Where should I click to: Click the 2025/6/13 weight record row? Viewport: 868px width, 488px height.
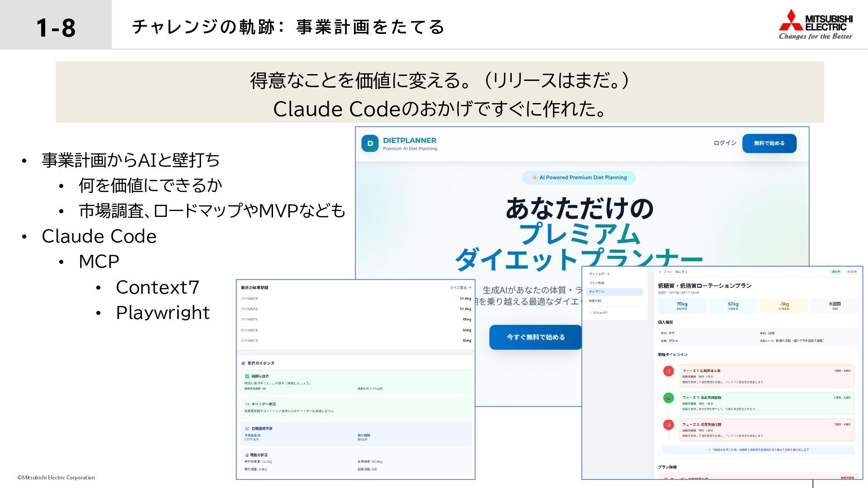click(x=356, y=341)
